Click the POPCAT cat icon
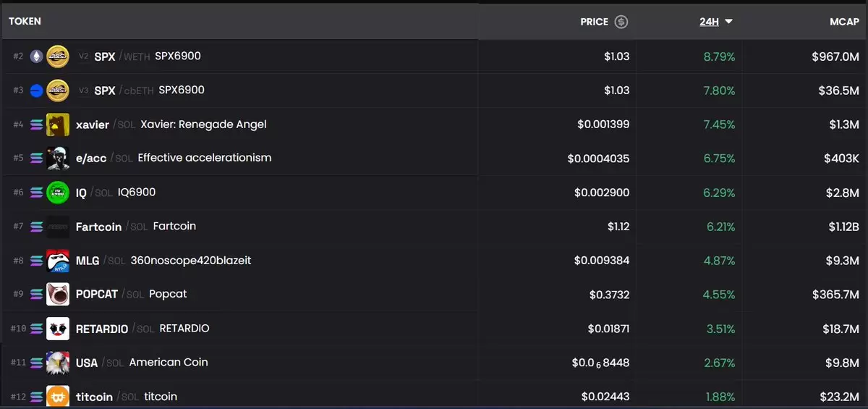Viewport: 868px width, 409px height. [58, 295]
